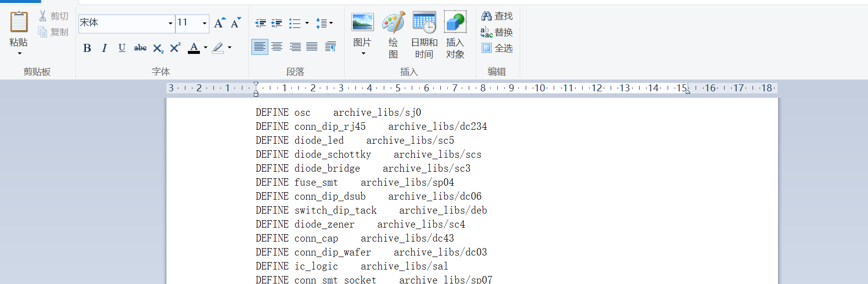868x284 pixels.
Task: Click the subscript X₂ icon
Action: pyautogui.click(x=158, y=48)
